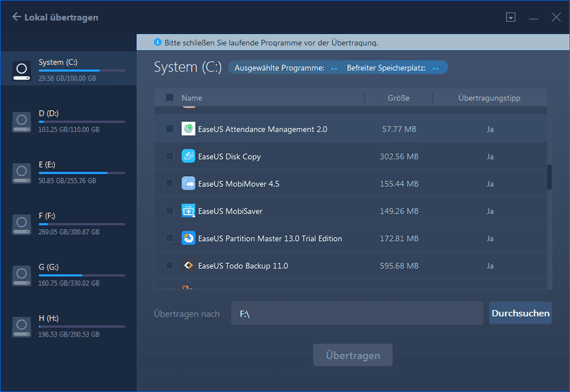The image size is (570, 392).
Task: Click EaseUS Partition Master app icon
Action: [188, 238]
